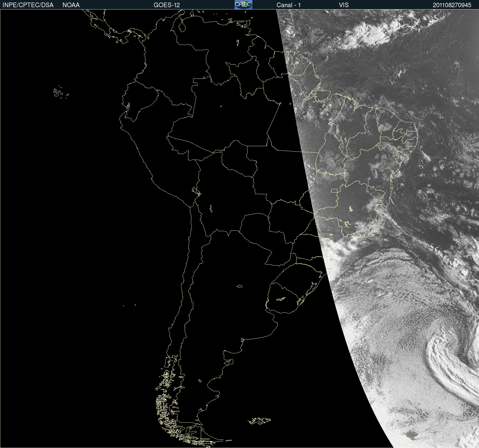The image size is (479, 448).
Task: Click the VIS channel label
Action: (344, 5)
